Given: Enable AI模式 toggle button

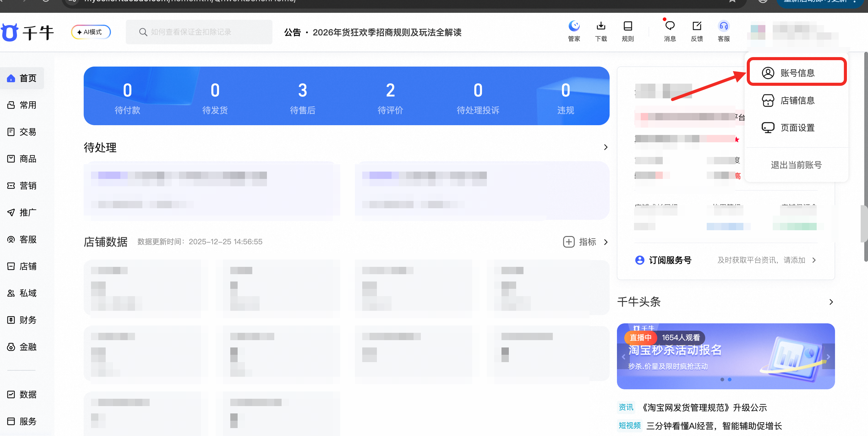Looking at the screenshot, I should [x=91, y=32].
